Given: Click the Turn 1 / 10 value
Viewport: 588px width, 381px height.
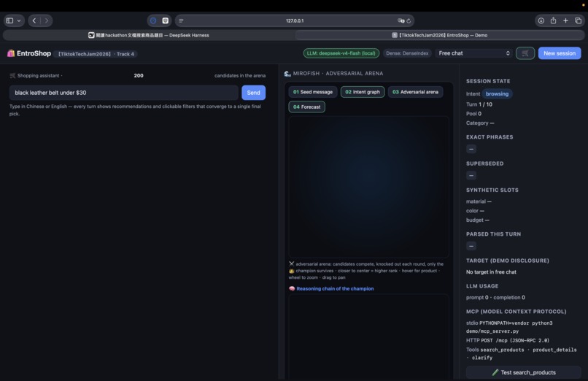Looking at the screenshot, I should tap(485, 104).
